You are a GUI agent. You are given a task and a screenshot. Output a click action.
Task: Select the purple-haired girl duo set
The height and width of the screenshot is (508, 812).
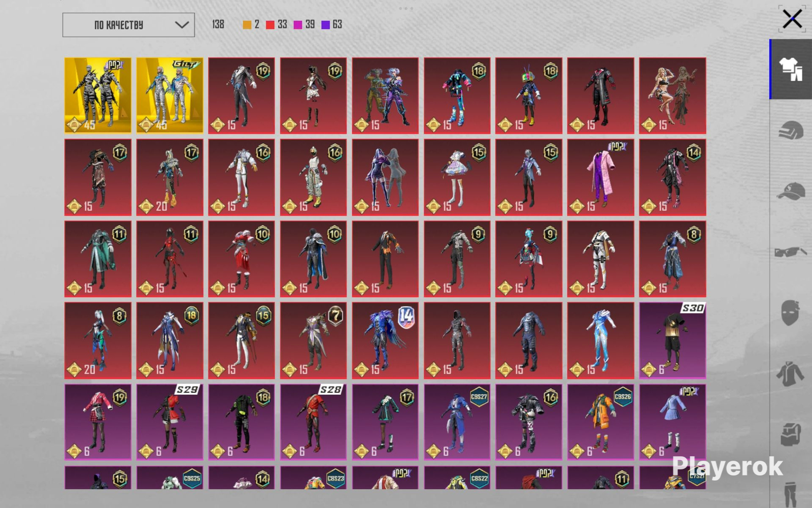(385, 177)
